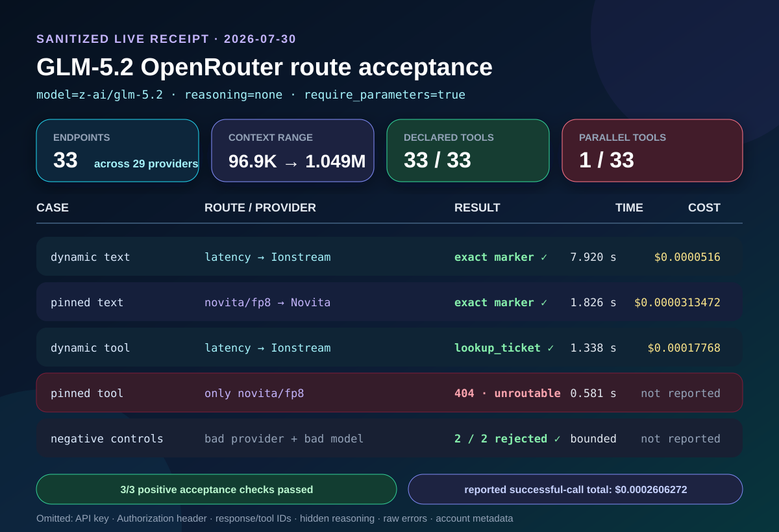
Task: Click the TIME column header
Action: (629, 208)
